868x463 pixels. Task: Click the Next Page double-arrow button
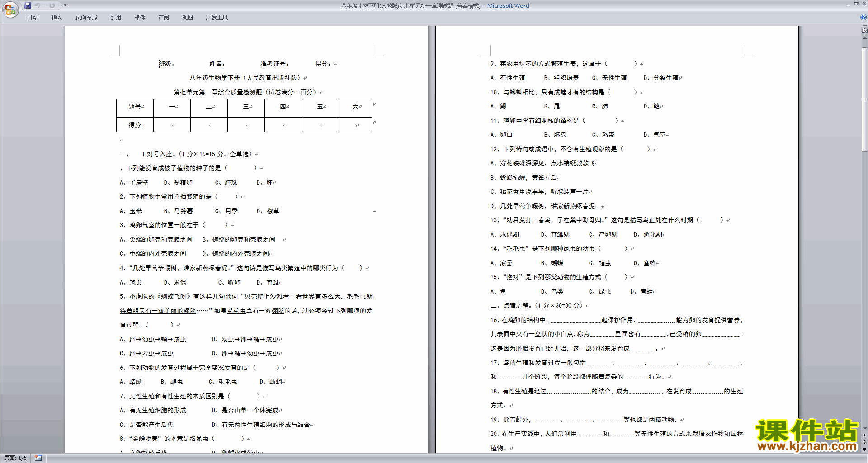click(865, 449)
